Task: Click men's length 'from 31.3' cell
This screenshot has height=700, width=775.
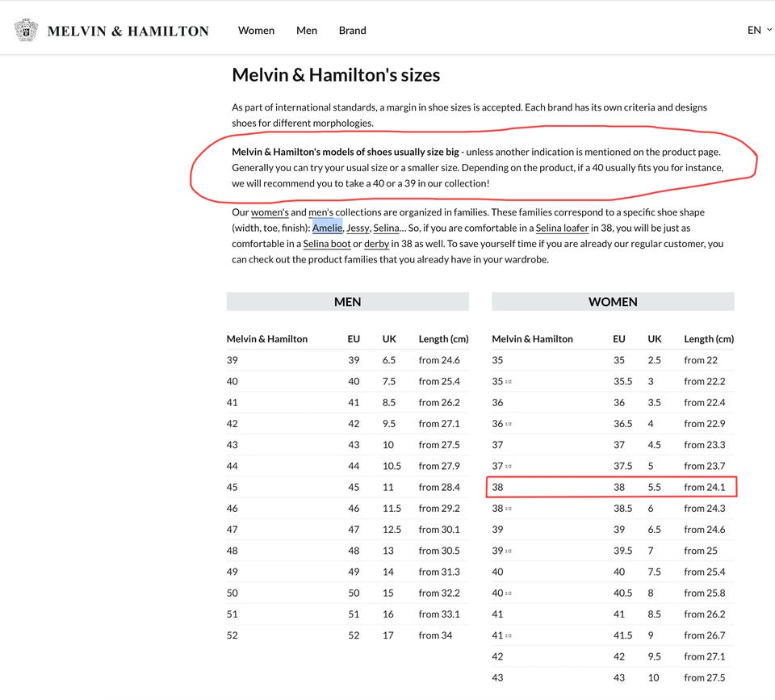Action: pos(439,572)
